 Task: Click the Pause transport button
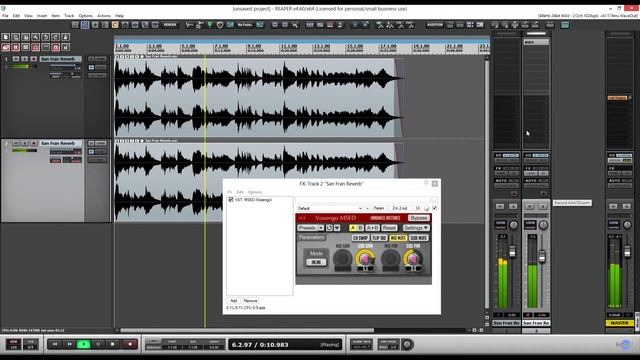98,344
